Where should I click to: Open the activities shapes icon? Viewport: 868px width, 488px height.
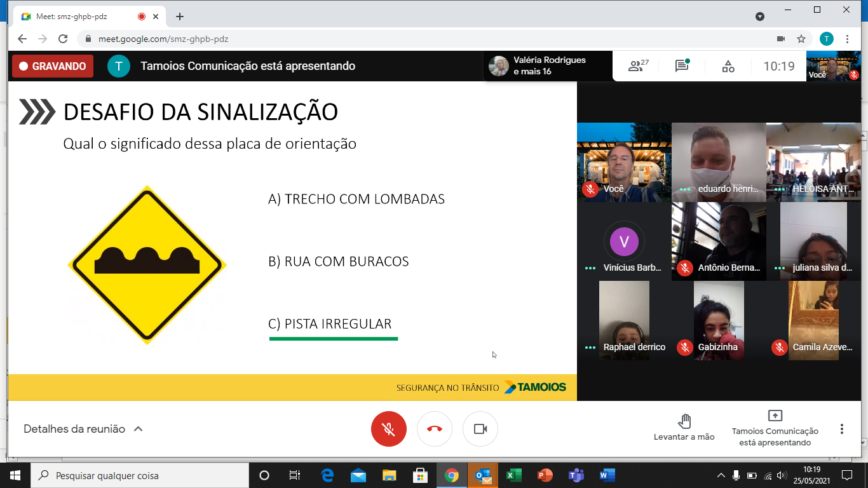[x=728, y=66]
